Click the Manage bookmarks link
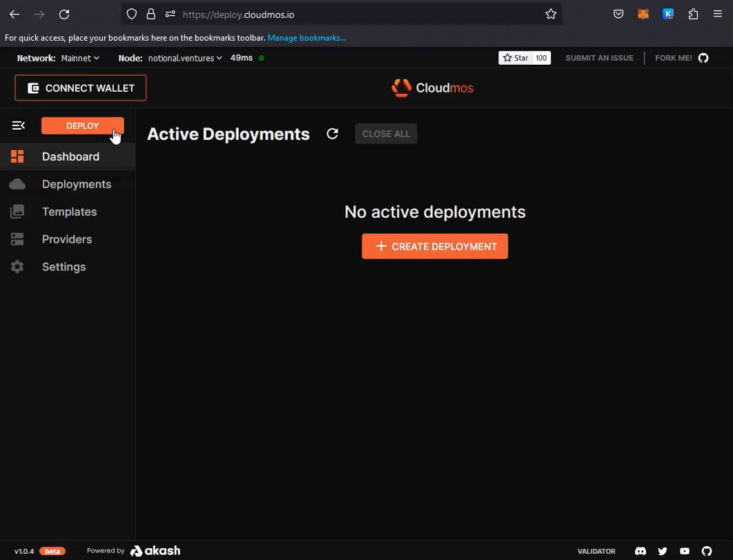The height and width of the screenshot is (560, 733). point(306,38)
